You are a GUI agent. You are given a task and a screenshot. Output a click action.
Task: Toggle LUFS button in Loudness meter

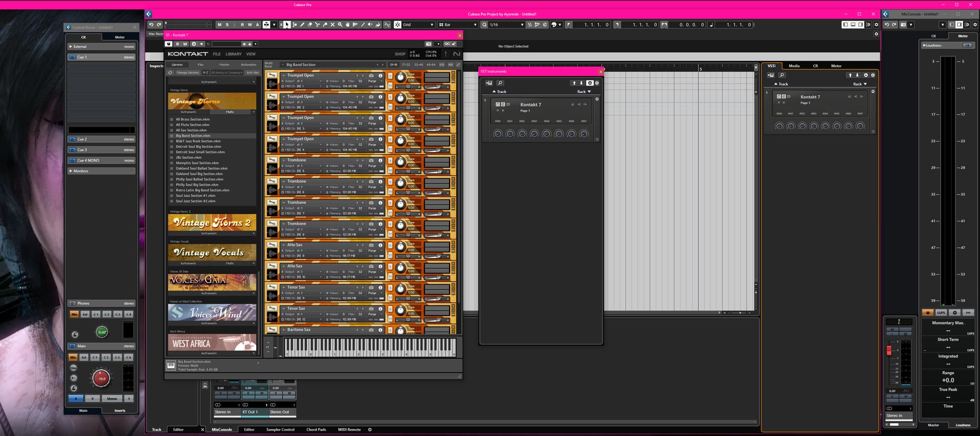941,313
